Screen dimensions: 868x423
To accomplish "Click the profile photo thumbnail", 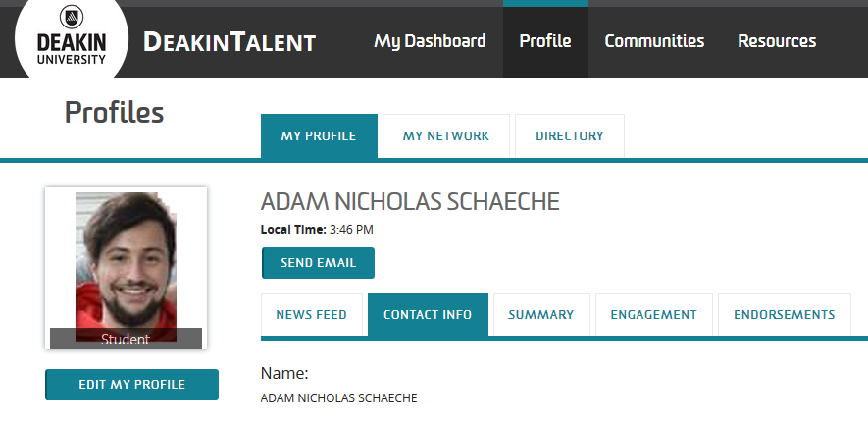I will click(x=126, y=260).
